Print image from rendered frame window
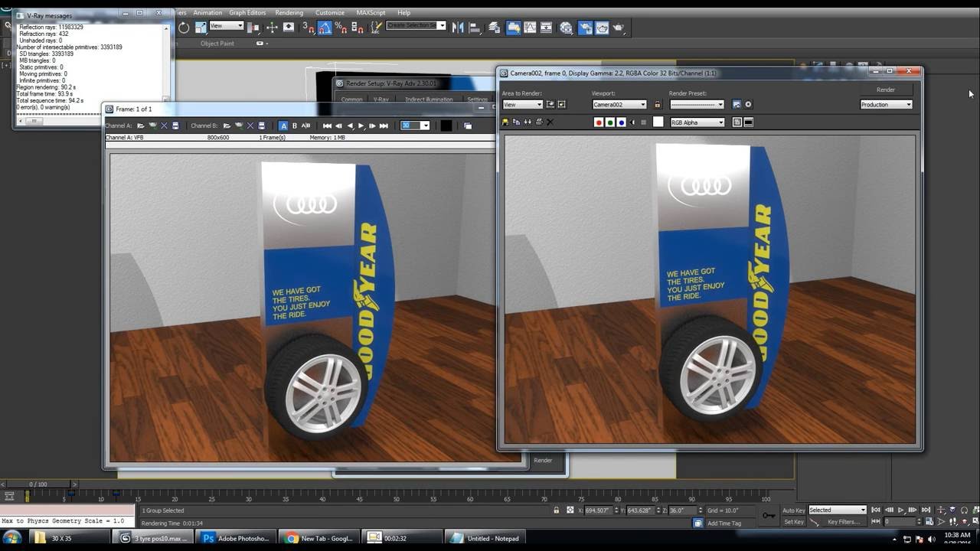Image resolution: width=980 pixels, height=551 pixels. pyautogui.click(x=539, y=122)
